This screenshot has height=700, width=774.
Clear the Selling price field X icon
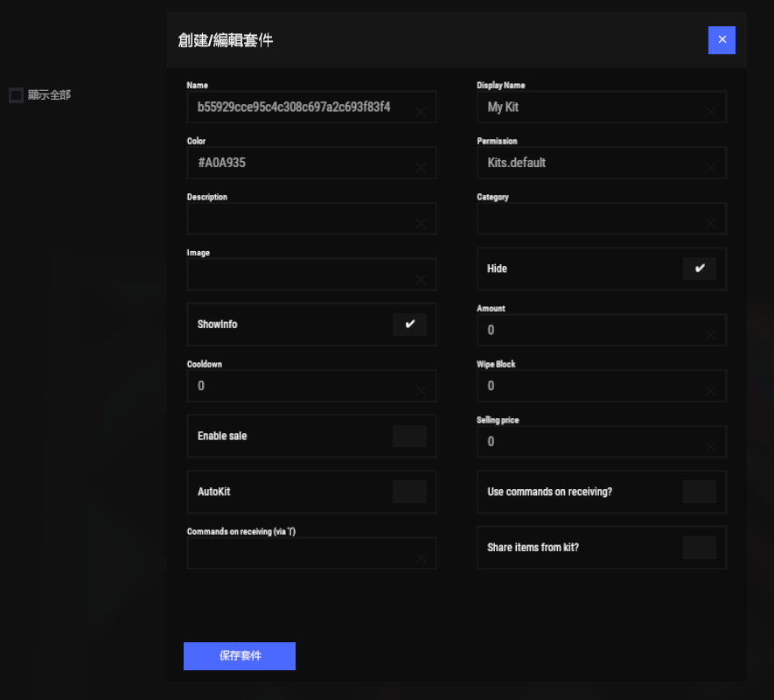click(x=711, y=447)
